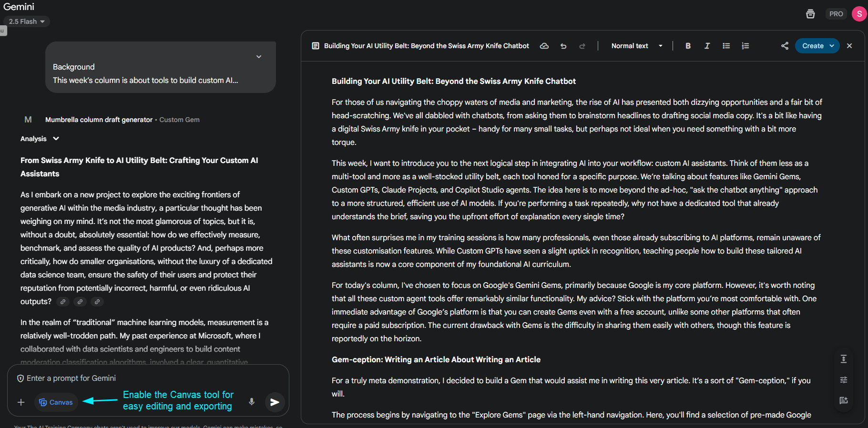Click the chat paragraph starting 'In the realm of'
The image size is (868, 428).
(x=144, y=342)
